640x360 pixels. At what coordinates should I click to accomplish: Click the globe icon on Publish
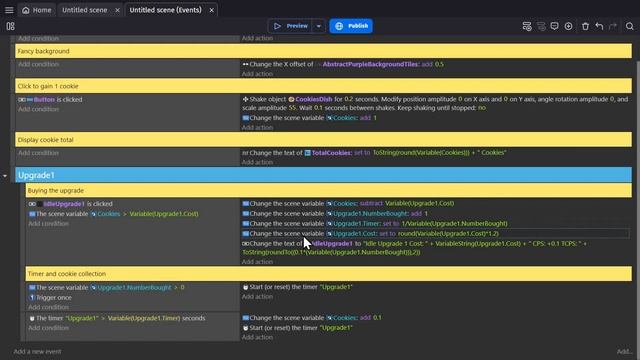(x=339, y=26)
